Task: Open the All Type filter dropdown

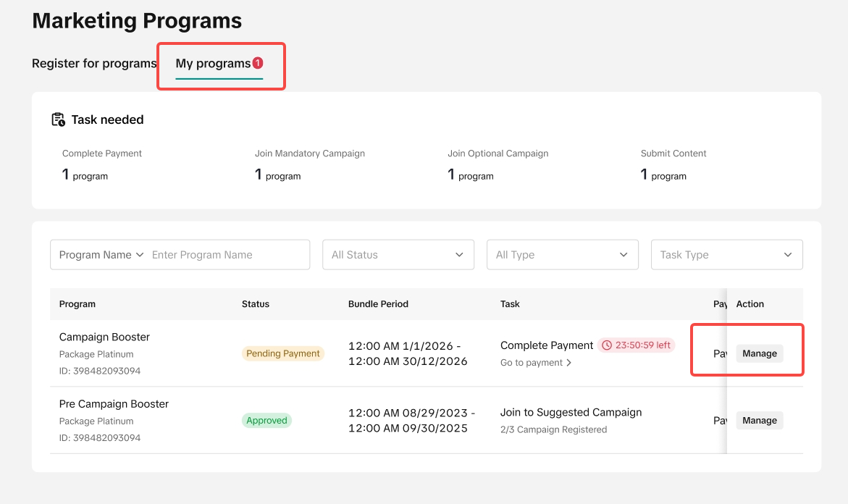Action: click(562, 255)
